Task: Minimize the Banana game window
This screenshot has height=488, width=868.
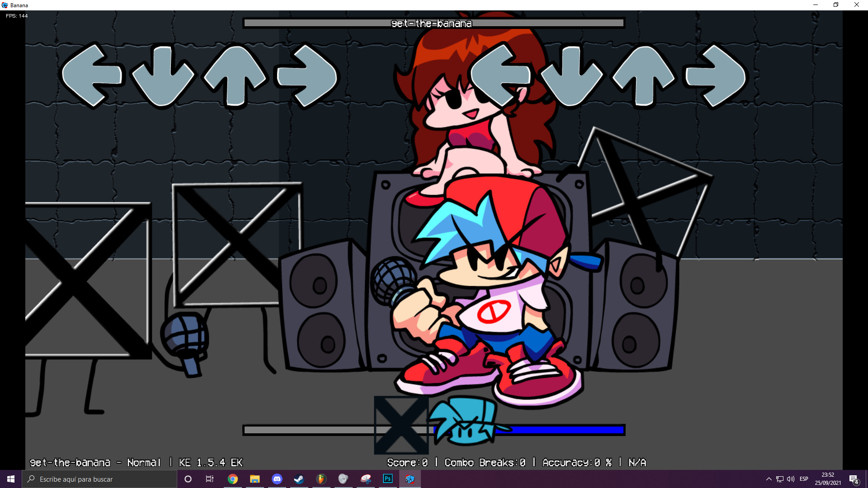Action: pos(816,5)
